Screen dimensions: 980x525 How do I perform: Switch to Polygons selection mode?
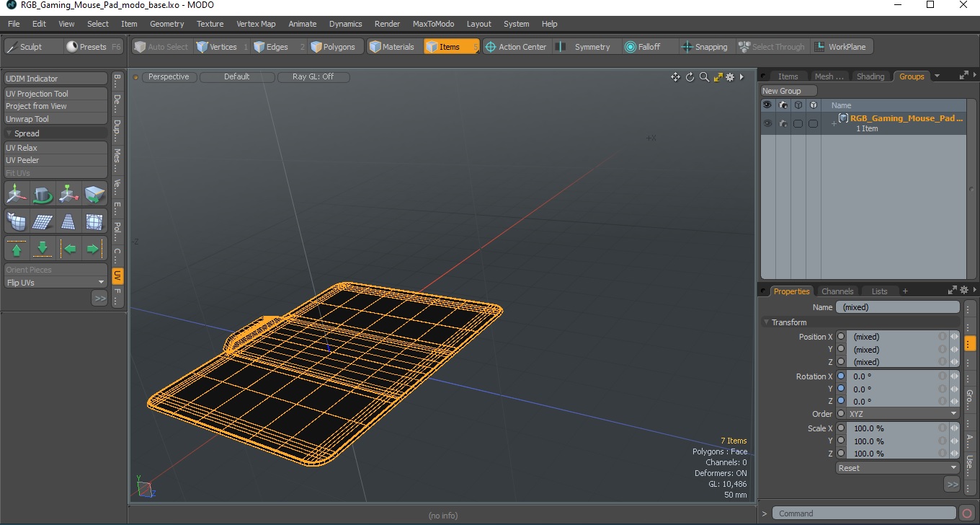pyautogui.click(x=336, y=47)
